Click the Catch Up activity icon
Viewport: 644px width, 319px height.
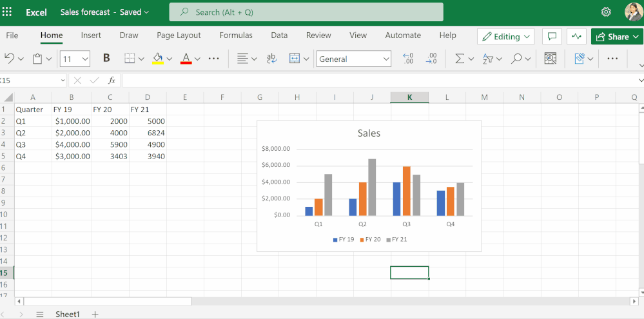pyautogui.click(x=577, y=37)
